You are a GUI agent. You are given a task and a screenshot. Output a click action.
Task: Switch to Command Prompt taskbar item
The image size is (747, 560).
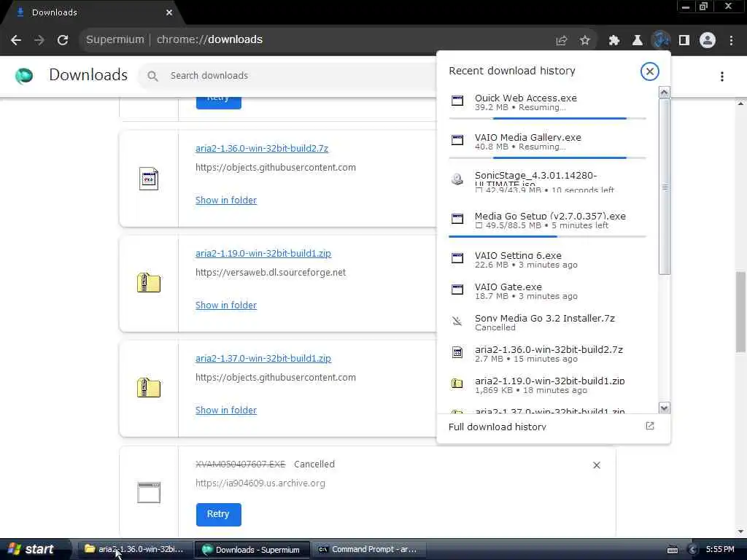point(368,550)
